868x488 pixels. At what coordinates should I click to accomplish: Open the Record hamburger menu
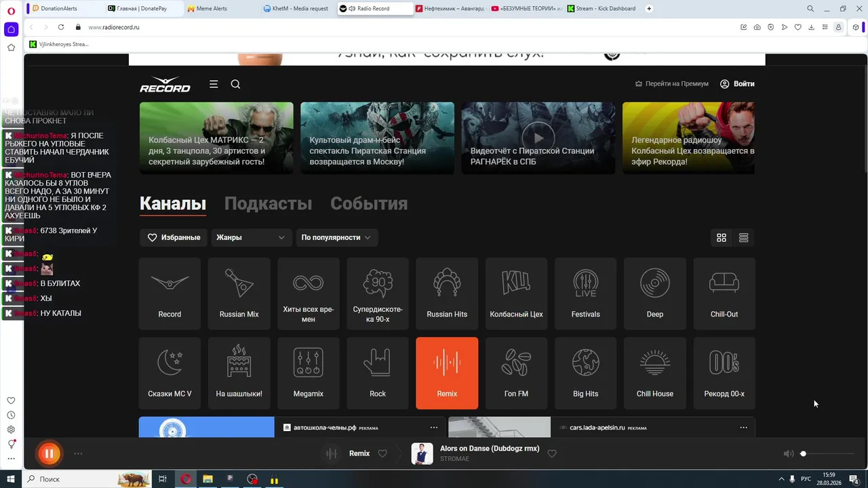click(x=214, y=84)
